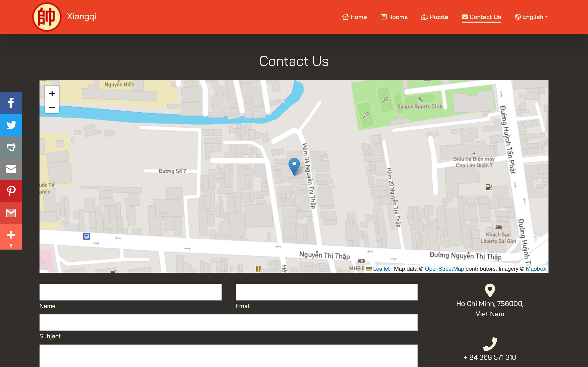Focus the Name input field
This screenshot has width=588, height=367.
pyautogui.click(x=130, y=292)
